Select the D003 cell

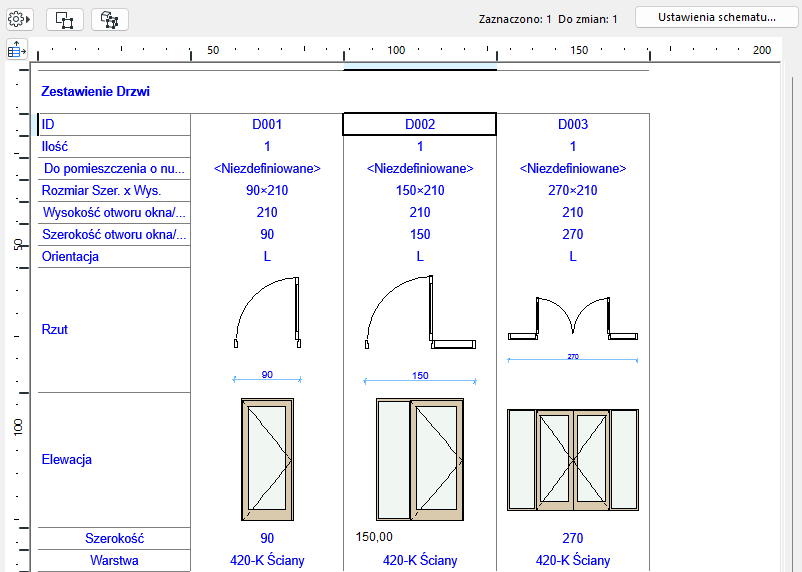pos(573,124)
